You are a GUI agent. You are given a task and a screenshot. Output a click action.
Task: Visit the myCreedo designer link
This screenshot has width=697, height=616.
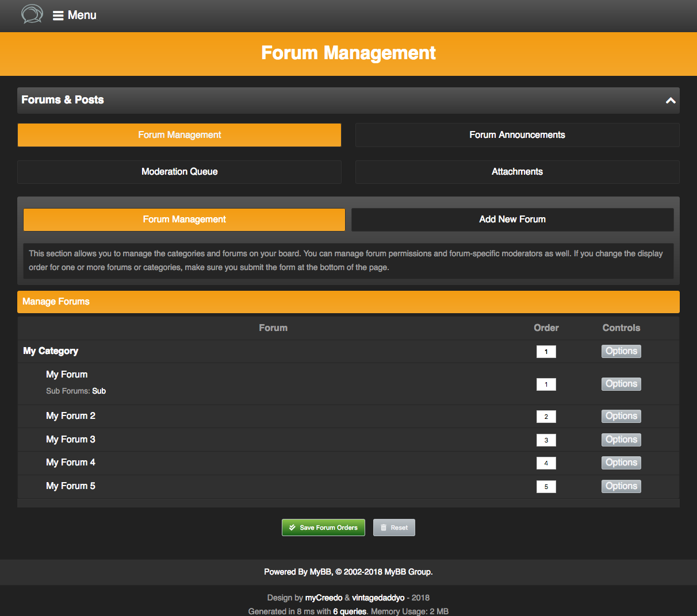323,598
